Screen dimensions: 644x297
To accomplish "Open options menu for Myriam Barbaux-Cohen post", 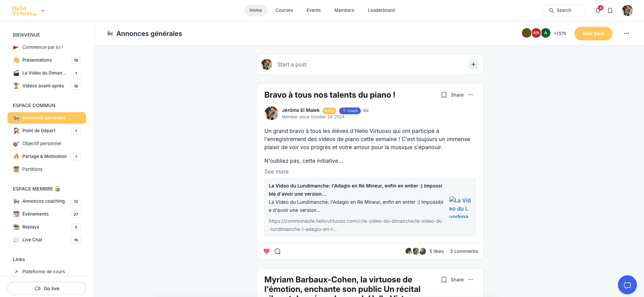I will (x=471, y=280).
